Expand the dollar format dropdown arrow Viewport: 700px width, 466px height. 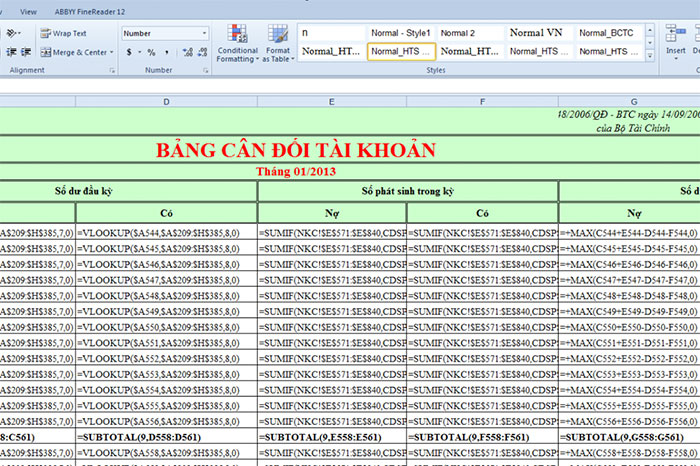(x=139, y=52)
